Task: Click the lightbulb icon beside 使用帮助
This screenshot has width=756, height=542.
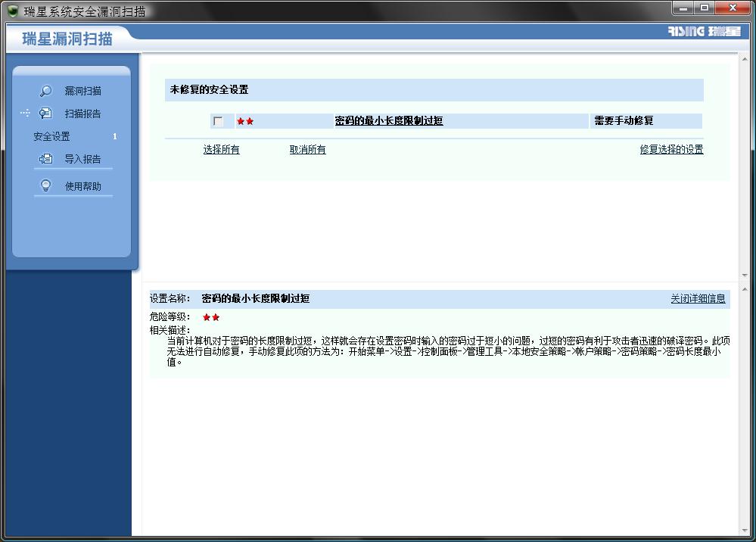Action: pyautogui.click(x=46, y=185)
